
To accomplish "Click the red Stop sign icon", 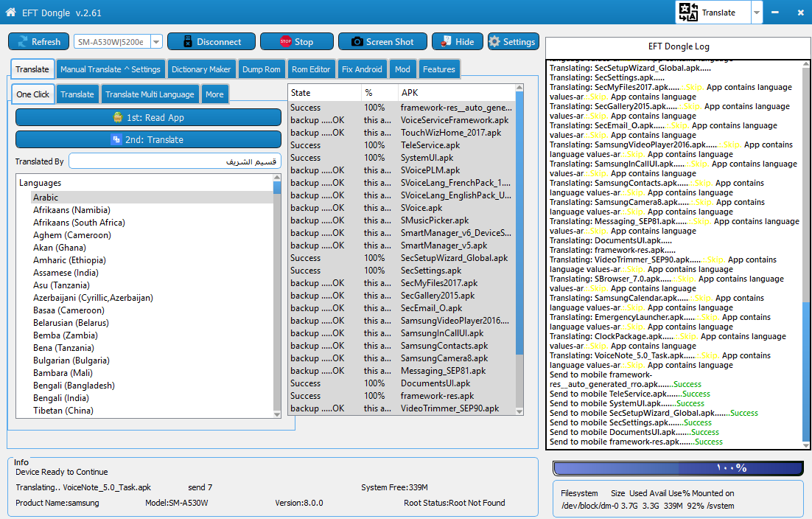I will tap(285, 41).
